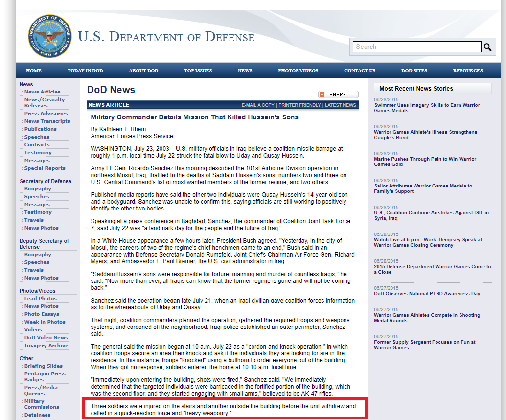
Task: Open the TODAY IN DOD menu
Action: pyautogui.click(x=85, y=70)
